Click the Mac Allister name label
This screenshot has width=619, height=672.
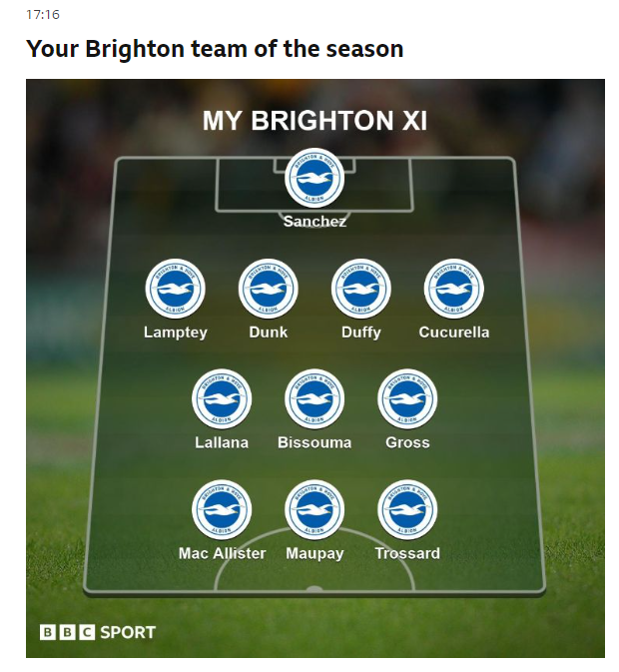point(222,553)
